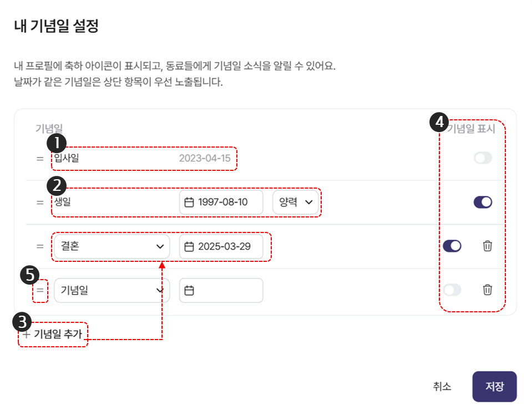
Task: Toggle the 입사일 display switch
Action: [483, 158]
